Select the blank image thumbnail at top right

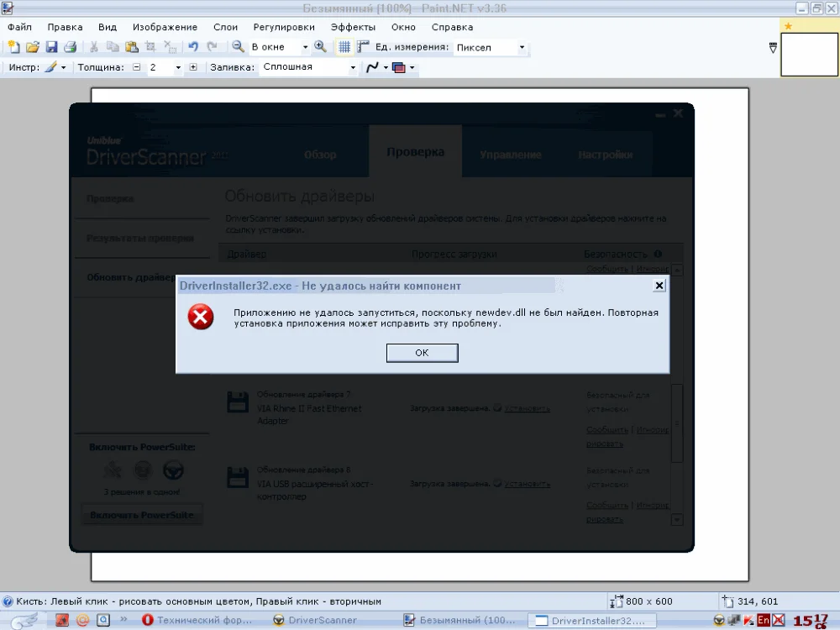pos(809,54)
